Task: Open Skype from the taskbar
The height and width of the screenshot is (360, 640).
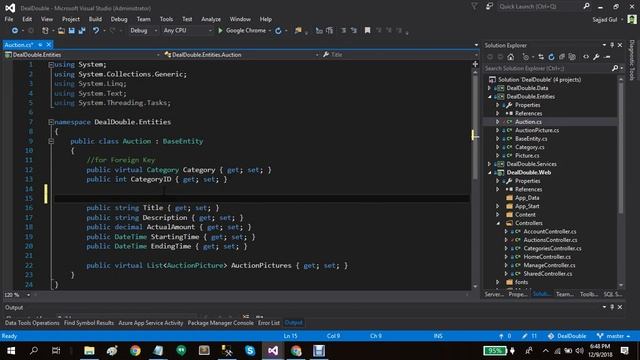Action: point(250,351)
